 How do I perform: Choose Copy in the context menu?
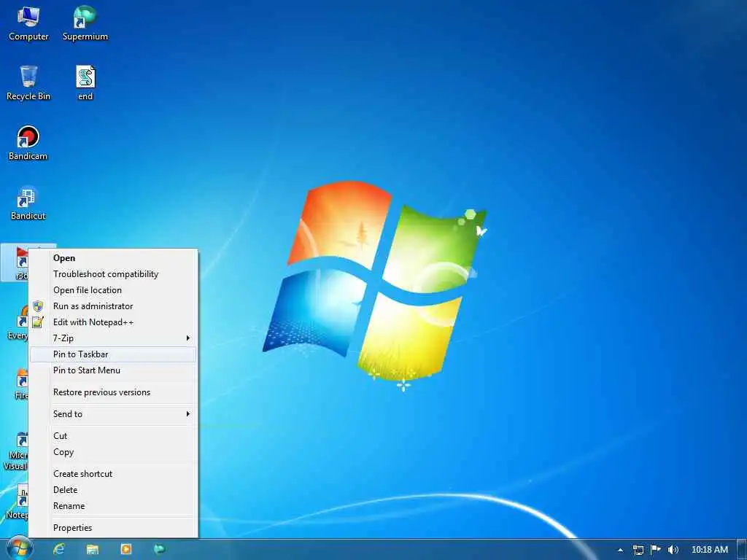(113, 452)
